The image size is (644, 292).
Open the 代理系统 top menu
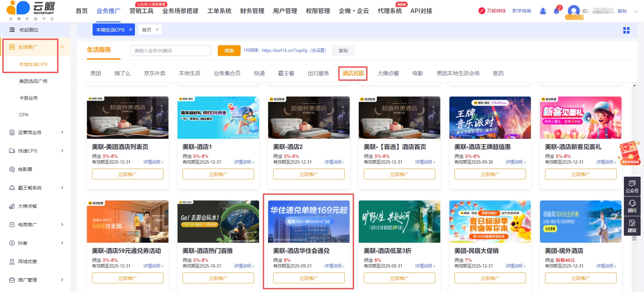point(390,11)
